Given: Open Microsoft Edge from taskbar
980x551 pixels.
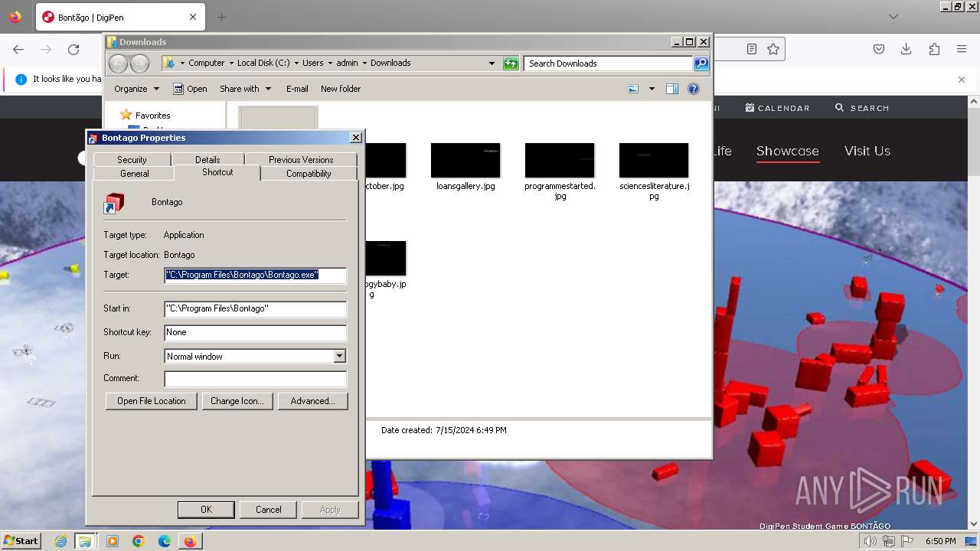Looking at the screenshot, I should pyautogui.click(x=165, y=541).
